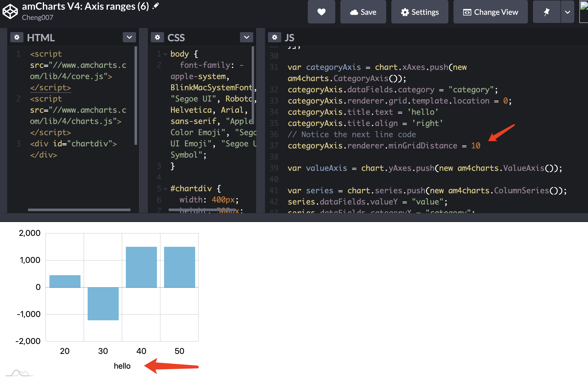
Task: Click the Change View camera icon
Action: coord(467,12)
